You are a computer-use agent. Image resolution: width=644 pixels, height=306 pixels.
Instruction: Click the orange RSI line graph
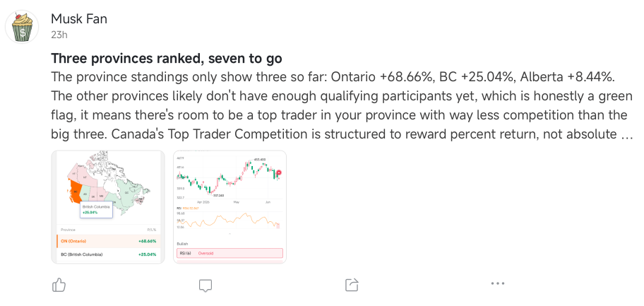229,220
